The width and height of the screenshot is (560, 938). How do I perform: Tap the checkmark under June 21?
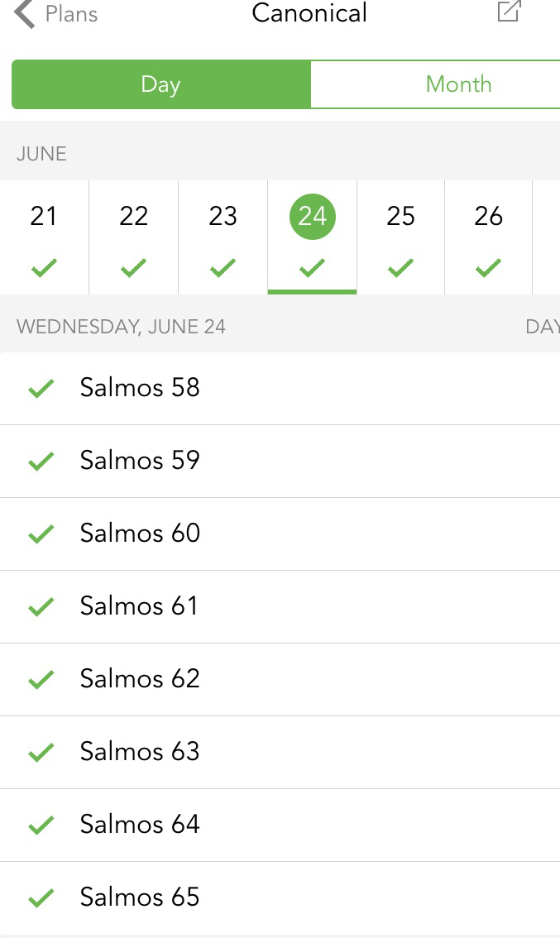click(x=44, y=268)
